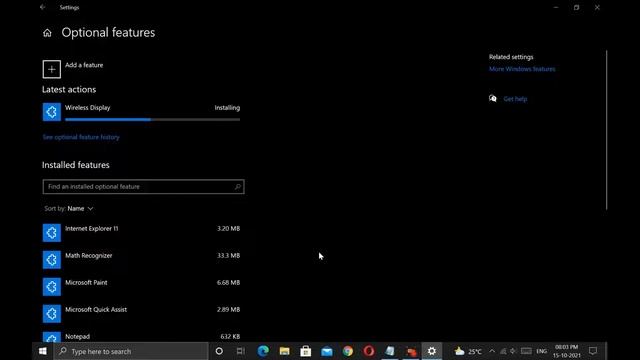
Task: Select the Notepad list entry
Action: 141,336
